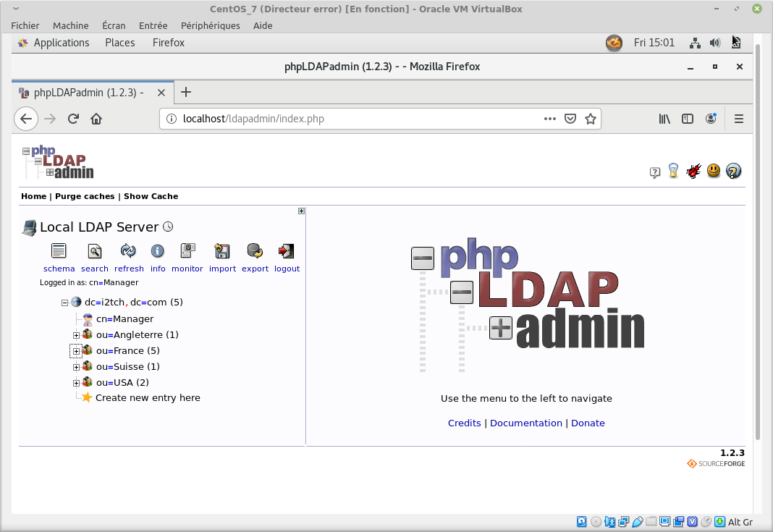Viewport: 773px width, 532px height.
Task: Click the Firefox URL address bar
Action: pyautogui.click(x=355, y=119)
